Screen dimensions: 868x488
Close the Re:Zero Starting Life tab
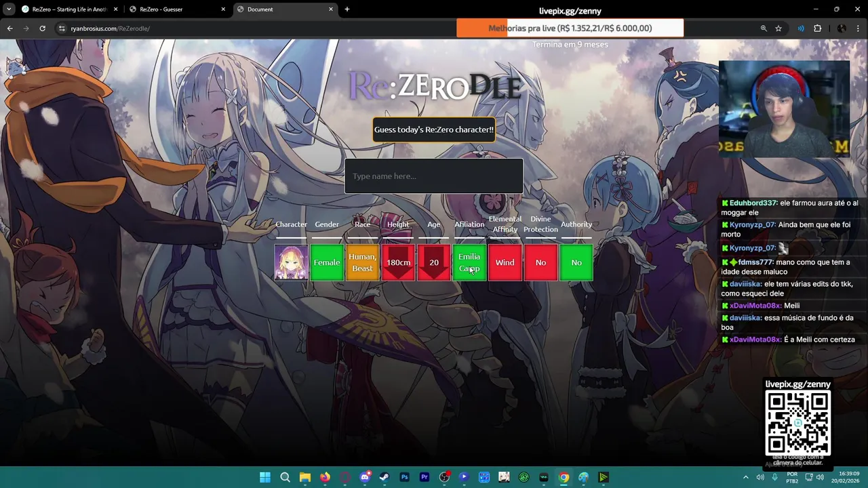pyautogui.click(x=115, y=9)
